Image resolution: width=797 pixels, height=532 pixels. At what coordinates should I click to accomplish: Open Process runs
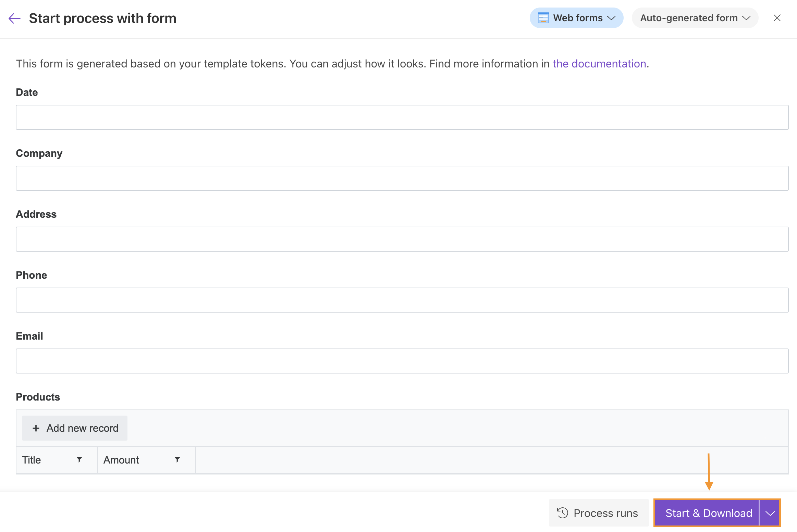click(x=599, y=513)
